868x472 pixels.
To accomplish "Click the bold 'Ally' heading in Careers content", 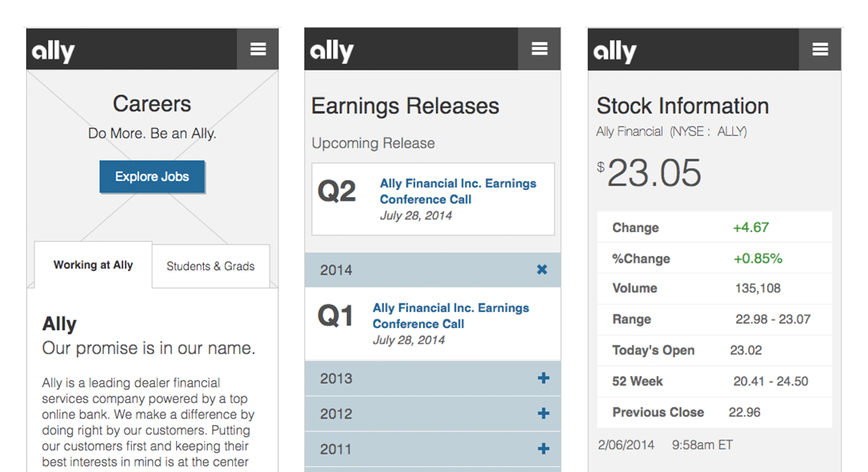I will [x=59, y=323].
